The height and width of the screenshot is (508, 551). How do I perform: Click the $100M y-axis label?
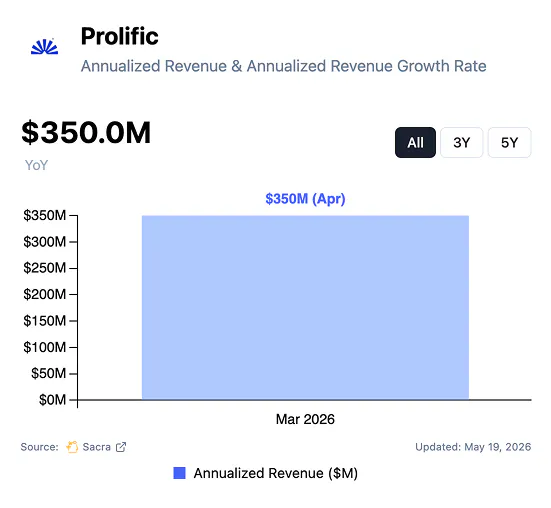45,347
